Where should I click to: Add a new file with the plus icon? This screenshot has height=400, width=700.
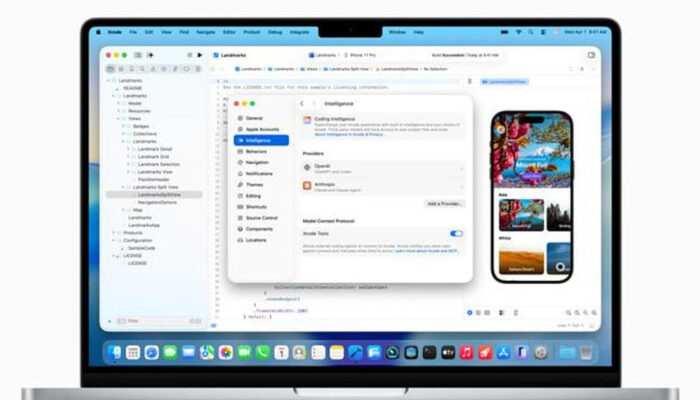110,321
